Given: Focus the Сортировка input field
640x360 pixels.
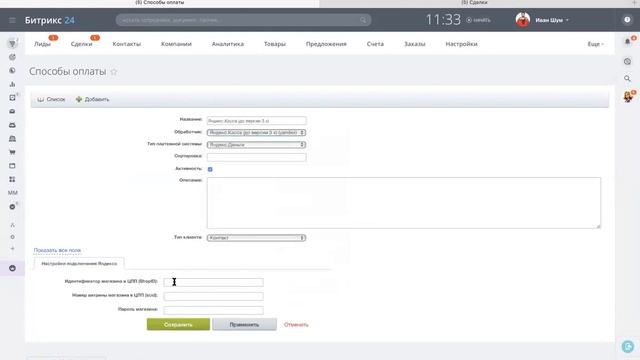Looking at the screenshot, I should pyautogui.click(x=256, y=157).
